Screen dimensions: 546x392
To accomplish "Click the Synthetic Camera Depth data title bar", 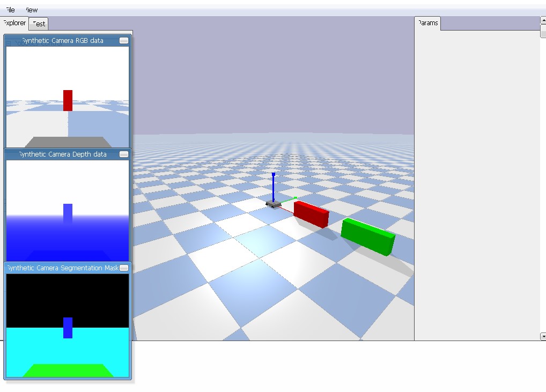I will point(63,154).
